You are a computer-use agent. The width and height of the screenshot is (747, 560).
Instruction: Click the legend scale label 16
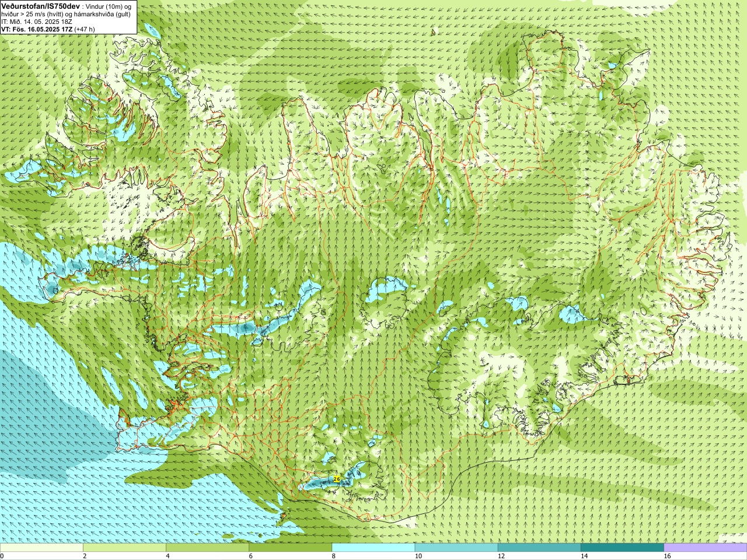[x=667, y=556]
